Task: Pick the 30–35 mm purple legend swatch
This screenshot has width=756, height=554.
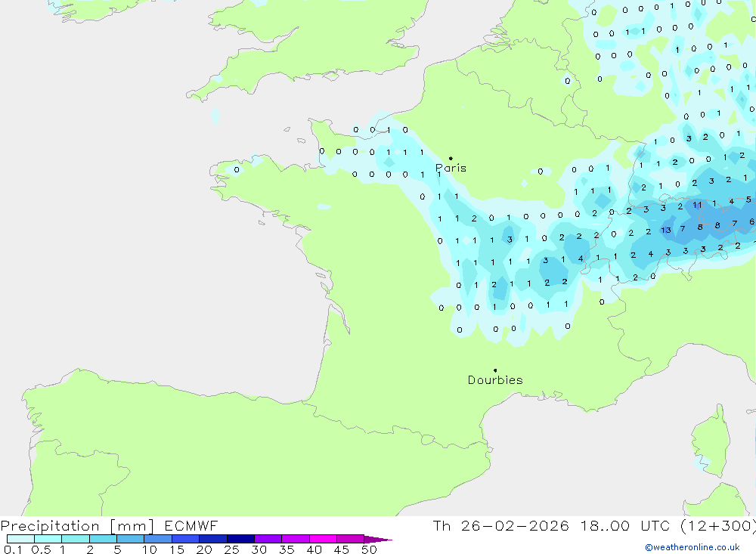Action: pyautogui.click(x=268, y=539)
